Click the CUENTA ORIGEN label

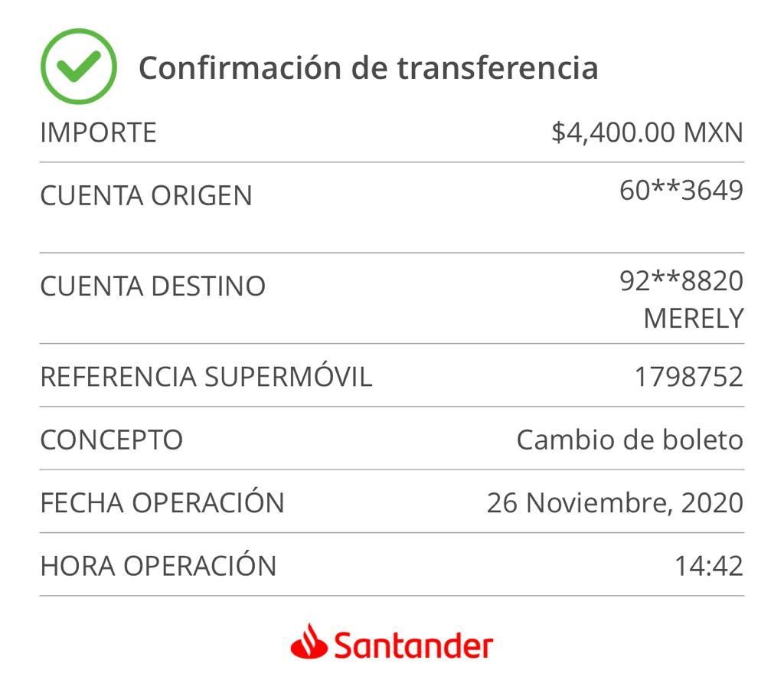click(146, 195)
